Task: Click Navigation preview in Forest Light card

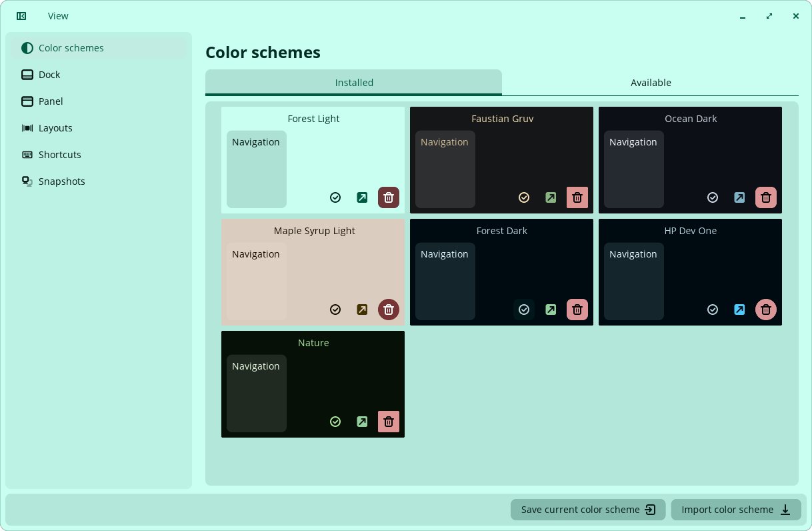Action: point(257,169)
